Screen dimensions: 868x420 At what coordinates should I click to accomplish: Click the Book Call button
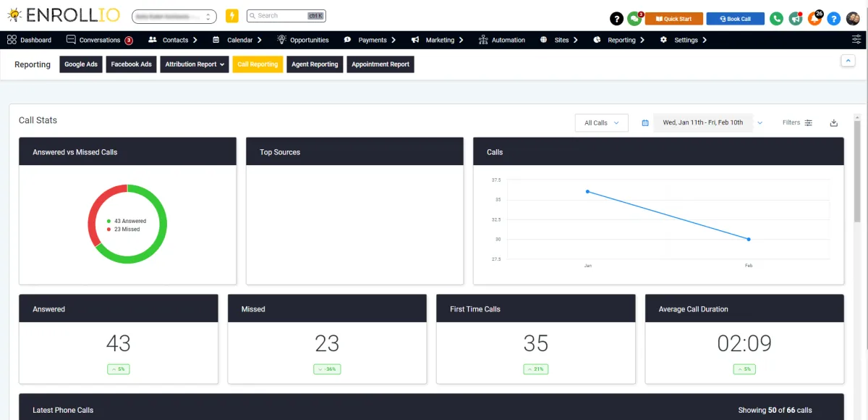tap(736, 19)
